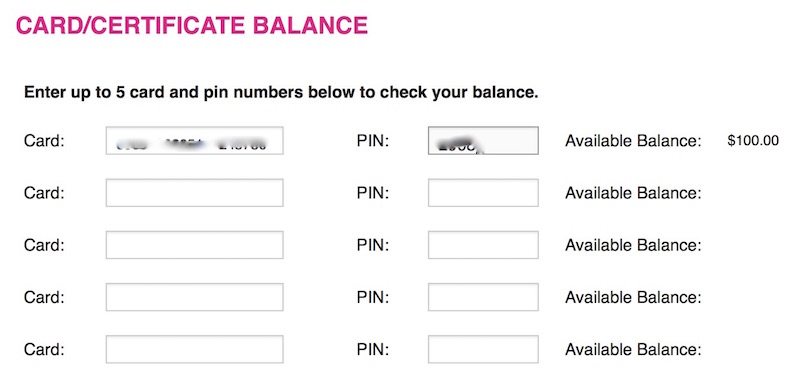The height and width of the screenshot is (389, 800).
Task: Activate the fifth row Card input field
Action: [194, 349]
